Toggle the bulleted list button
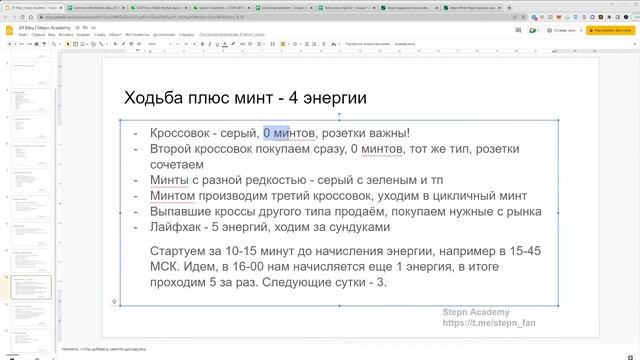This screenshot has height=360, width=640. tap(295, 44)
